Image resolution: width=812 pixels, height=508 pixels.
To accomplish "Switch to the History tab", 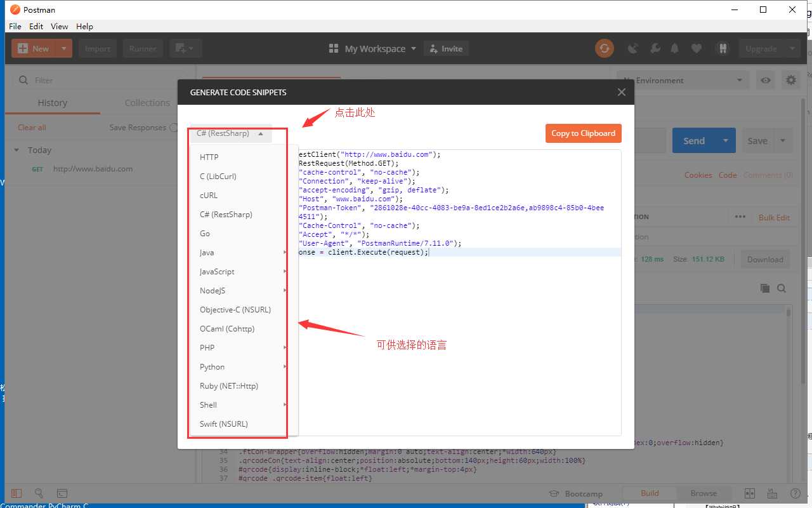I will coord(52,103).
